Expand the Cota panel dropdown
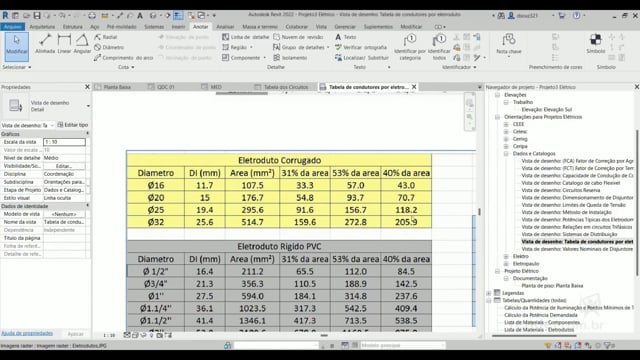Image resolution: width=640 pixels, height=360 pixels. coord(126,67)
